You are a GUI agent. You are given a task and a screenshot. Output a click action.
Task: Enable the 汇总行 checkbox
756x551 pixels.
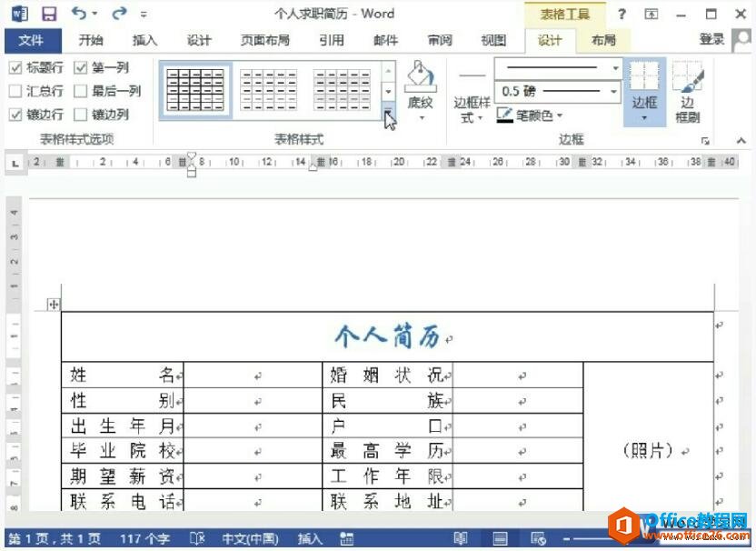15,91
